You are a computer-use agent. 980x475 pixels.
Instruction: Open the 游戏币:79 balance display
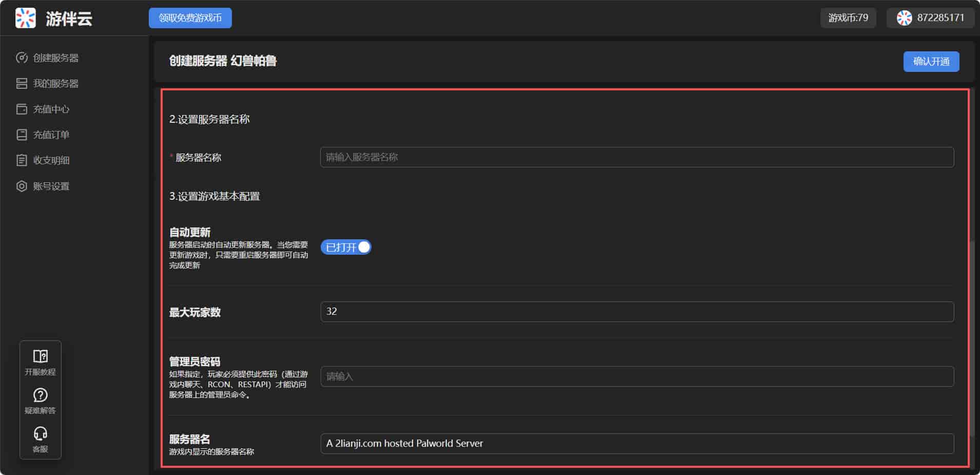pos(848,18)
